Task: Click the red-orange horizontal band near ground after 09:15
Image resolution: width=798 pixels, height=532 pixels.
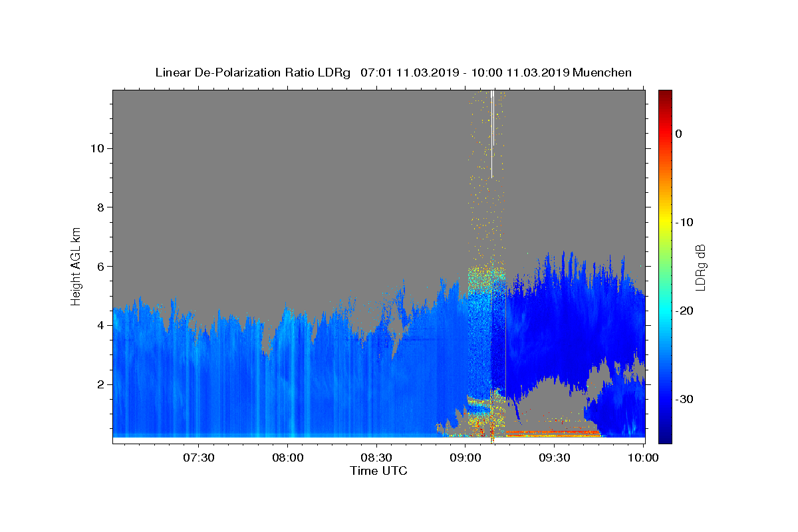Action: click(x=553, y=433)
